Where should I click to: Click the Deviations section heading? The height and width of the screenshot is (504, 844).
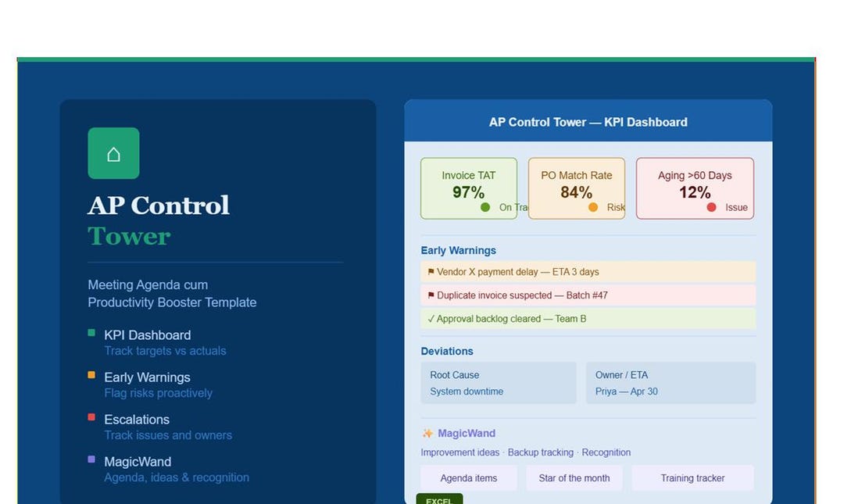click(447, 351)
